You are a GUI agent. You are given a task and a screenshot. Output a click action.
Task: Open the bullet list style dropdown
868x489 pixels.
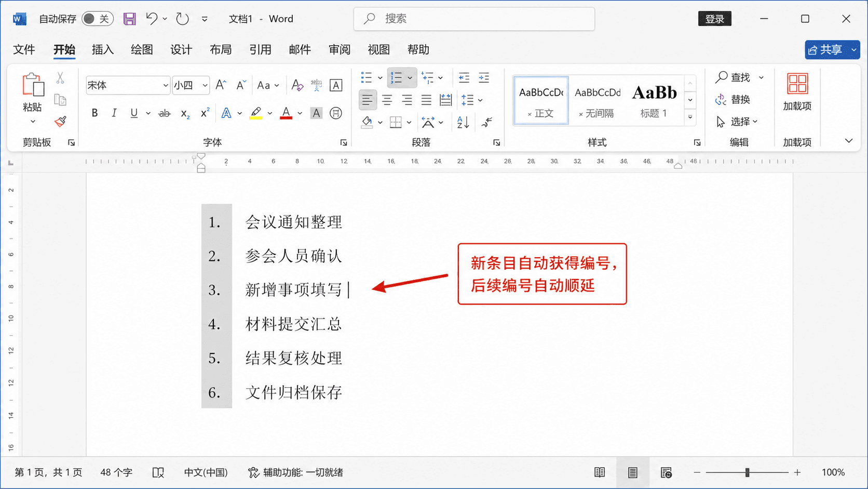pyautogui.click(x=380, y=78)
